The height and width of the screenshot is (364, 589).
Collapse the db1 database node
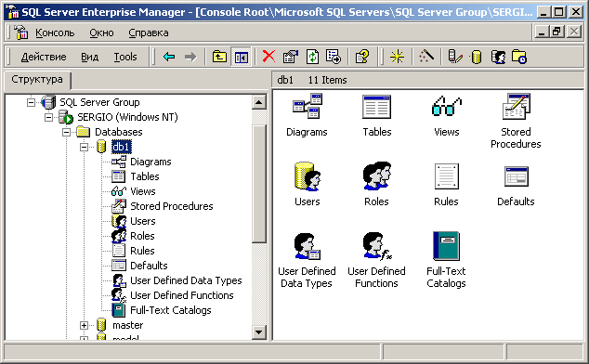[x=85, y=147]
